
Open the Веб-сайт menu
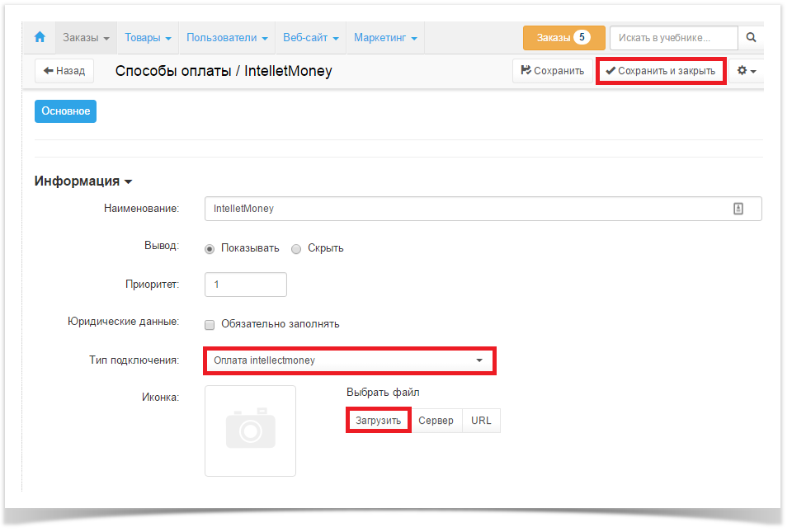[310, 38]
